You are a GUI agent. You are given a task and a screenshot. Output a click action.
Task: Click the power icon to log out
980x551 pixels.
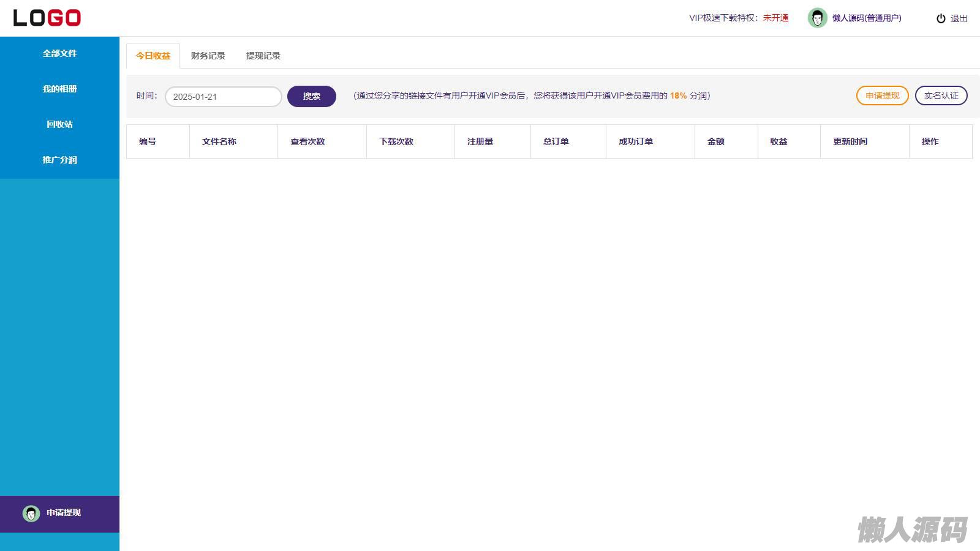click(941, 18)
